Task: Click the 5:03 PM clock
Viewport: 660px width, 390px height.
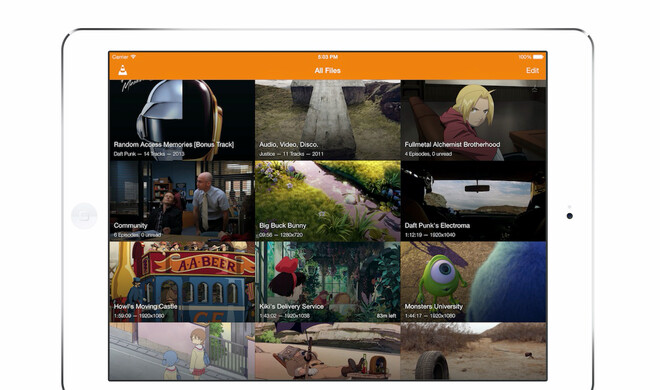Action: pos(327,57)
